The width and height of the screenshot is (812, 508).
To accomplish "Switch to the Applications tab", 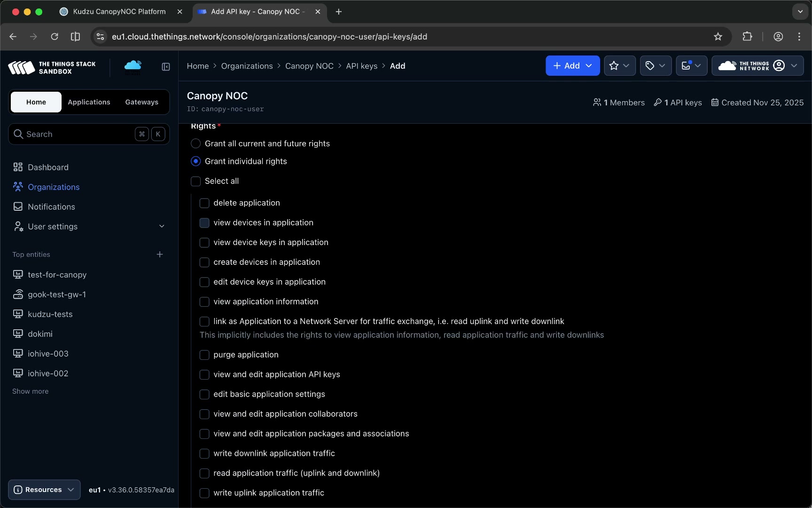I will [89, 102].
